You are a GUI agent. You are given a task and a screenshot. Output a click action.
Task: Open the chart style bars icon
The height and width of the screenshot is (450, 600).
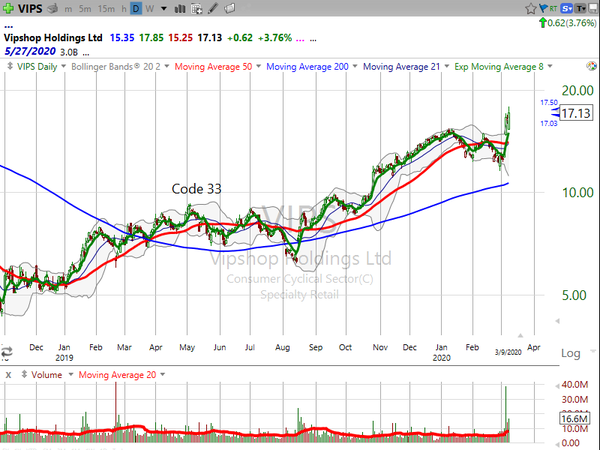(x=179, y=8)
